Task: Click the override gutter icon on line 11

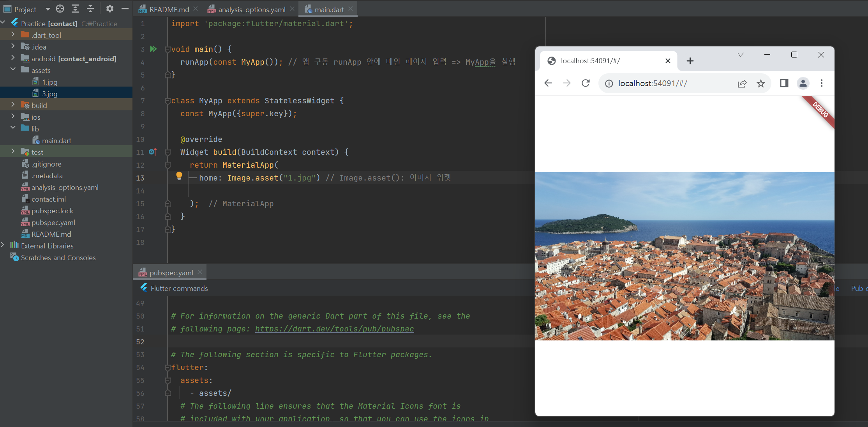Action: pyautogui.click(x=153, y=152)
